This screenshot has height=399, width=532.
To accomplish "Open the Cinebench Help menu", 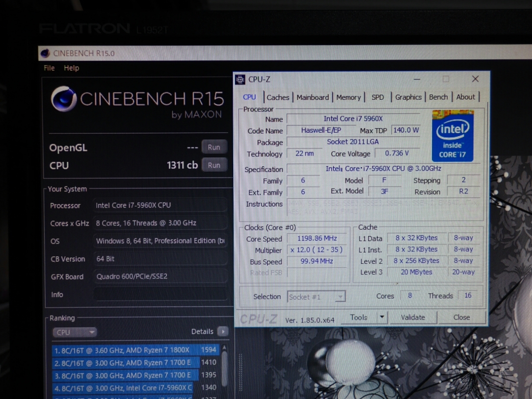I will 71,68.
